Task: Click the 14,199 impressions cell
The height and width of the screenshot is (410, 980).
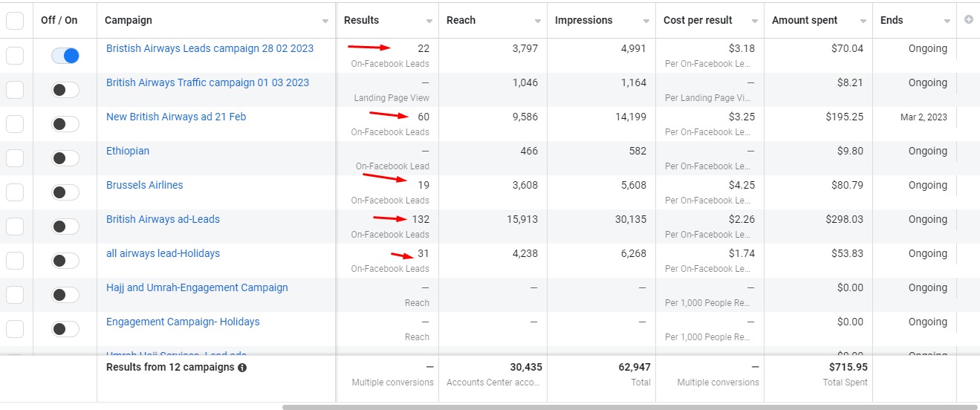Action: 629,117
